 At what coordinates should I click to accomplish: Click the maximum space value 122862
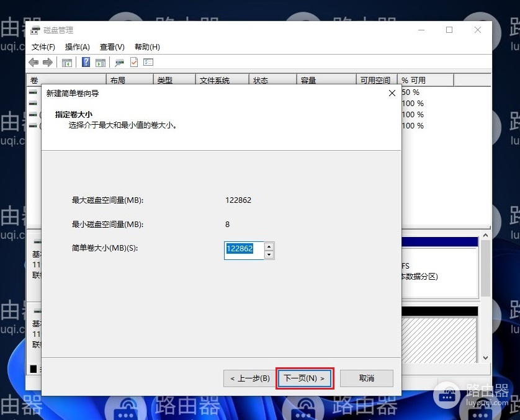pyautogui.click(x=238, y=200)
